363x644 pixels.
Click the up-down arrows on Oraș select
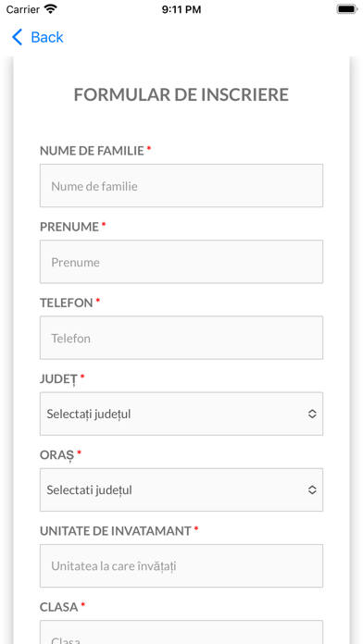(x=312, y=490)
